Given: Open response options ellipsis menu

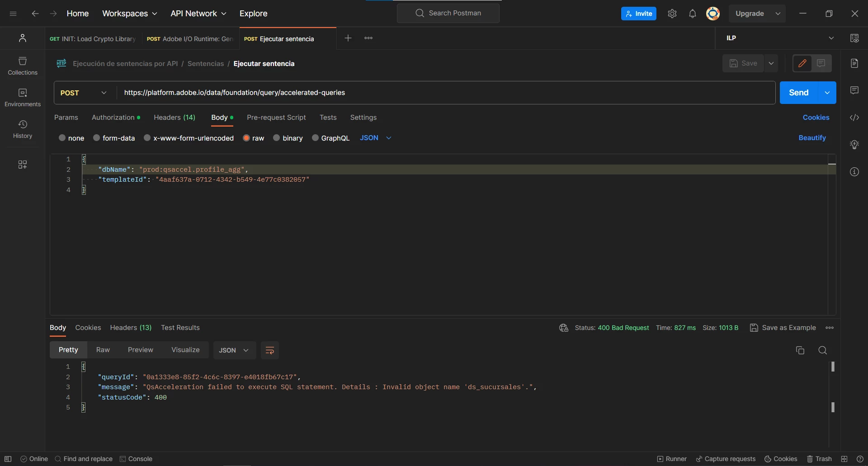Looking at the screenshot, I should (x=830, y=328).
